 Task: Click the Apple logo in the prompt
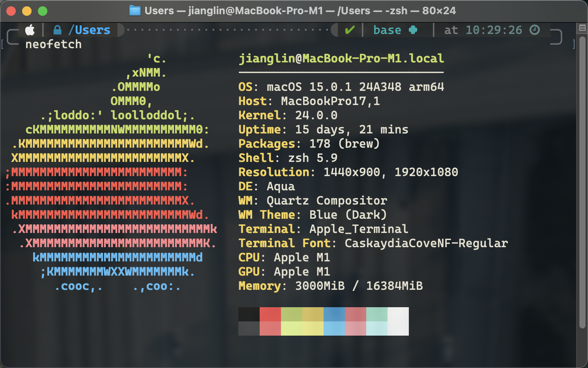click(x=30, y=30)
